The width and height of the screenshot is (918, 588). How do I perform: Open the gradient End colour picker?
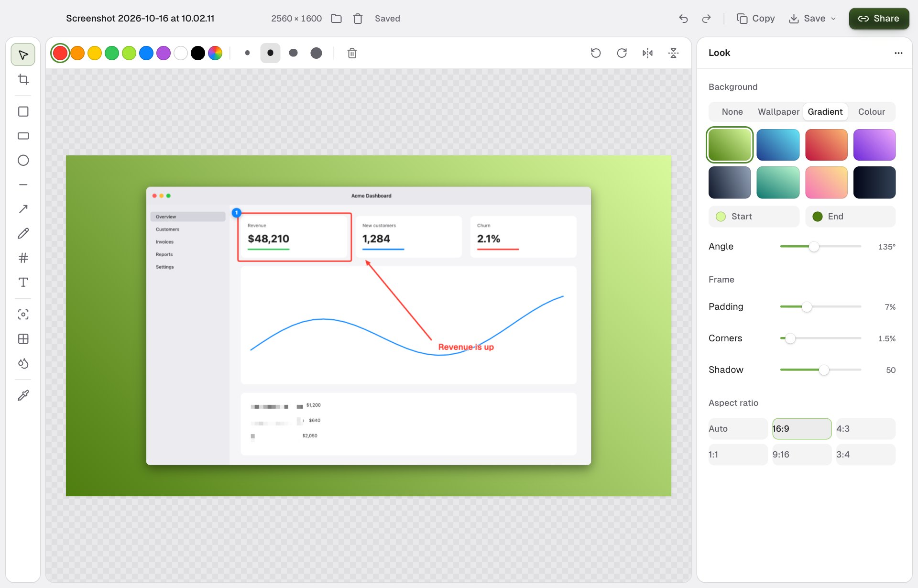point(850,217)
